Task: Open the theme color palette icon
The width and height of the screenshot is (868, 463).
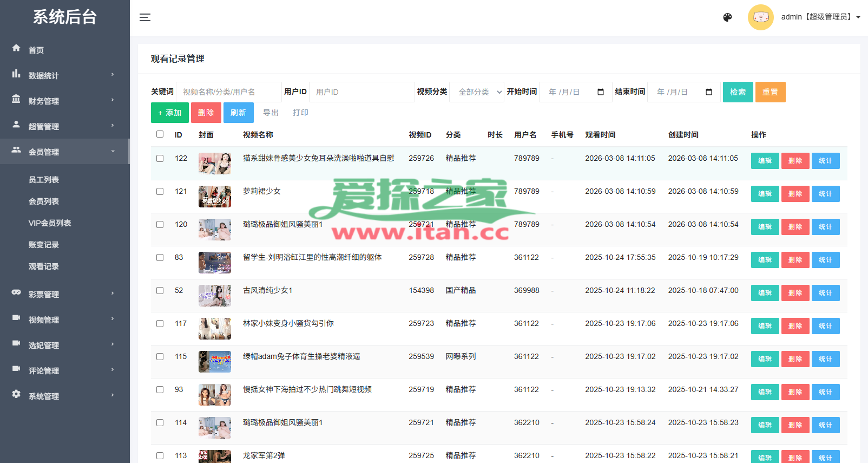Action: pyautogui.click(x=727, y=17)
